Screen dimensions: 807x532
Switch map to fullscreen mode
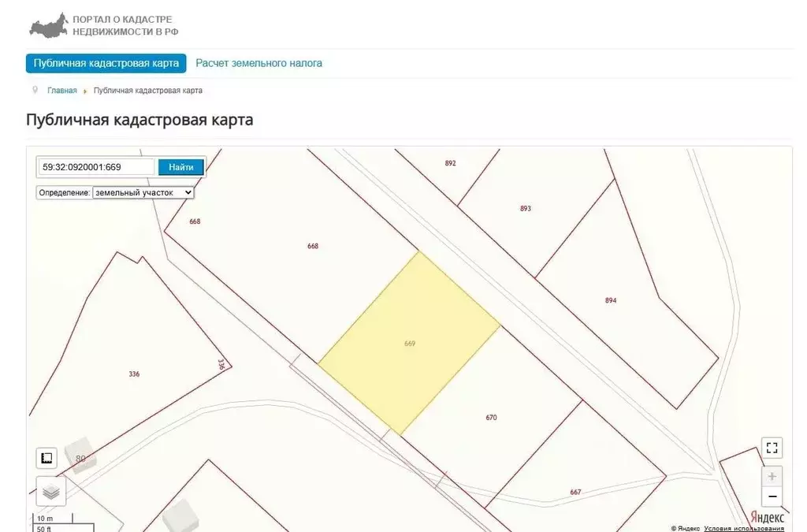772,448
